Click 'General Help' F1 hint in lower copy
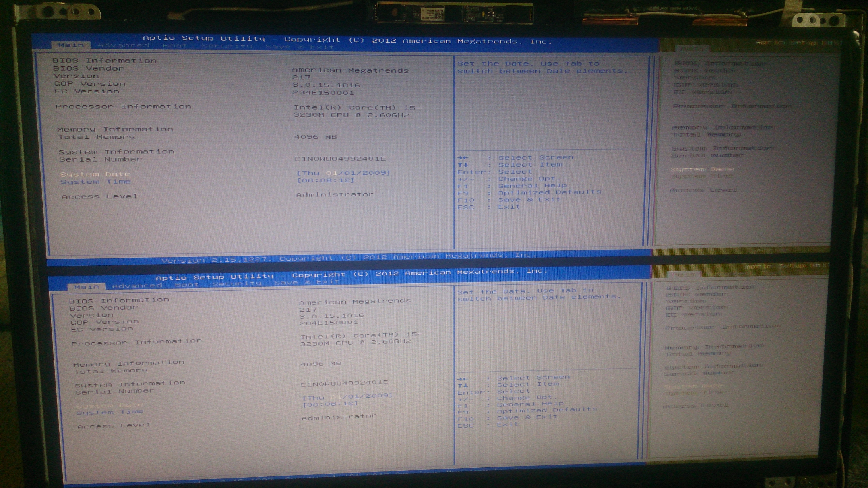Screen dimensions: 868x488 coord(530,404)
